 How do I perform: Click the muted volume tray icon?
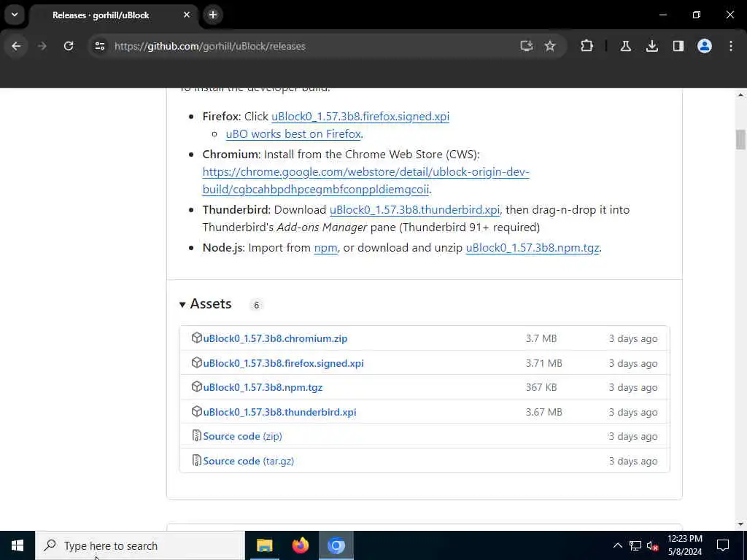pos(653,545)
